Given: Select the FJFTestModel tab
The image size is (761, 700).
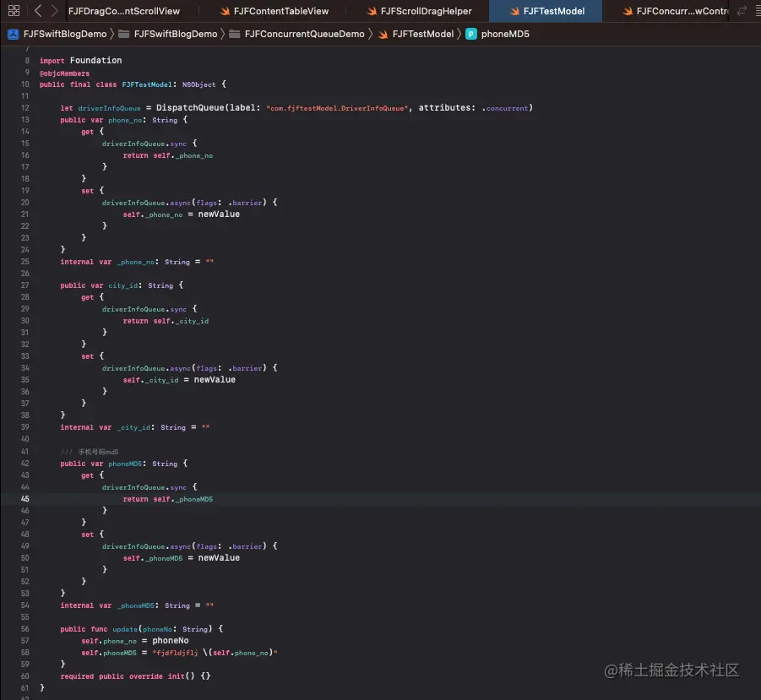Looking at the screenshot, I should pos(546,11).
